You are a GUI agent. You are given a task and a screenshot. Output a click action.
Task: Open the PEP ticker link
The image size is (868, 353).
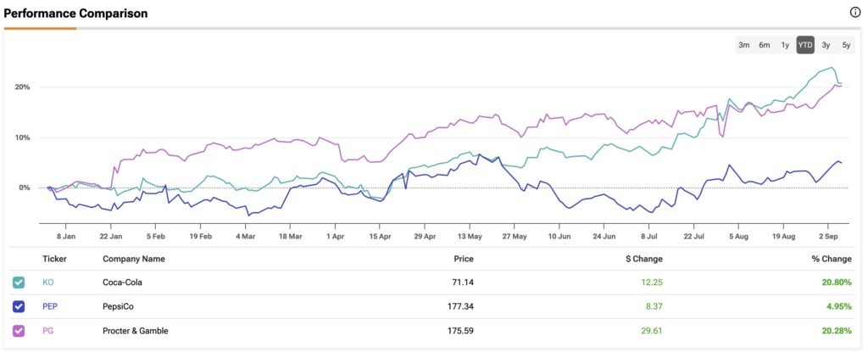click(49, 306)
